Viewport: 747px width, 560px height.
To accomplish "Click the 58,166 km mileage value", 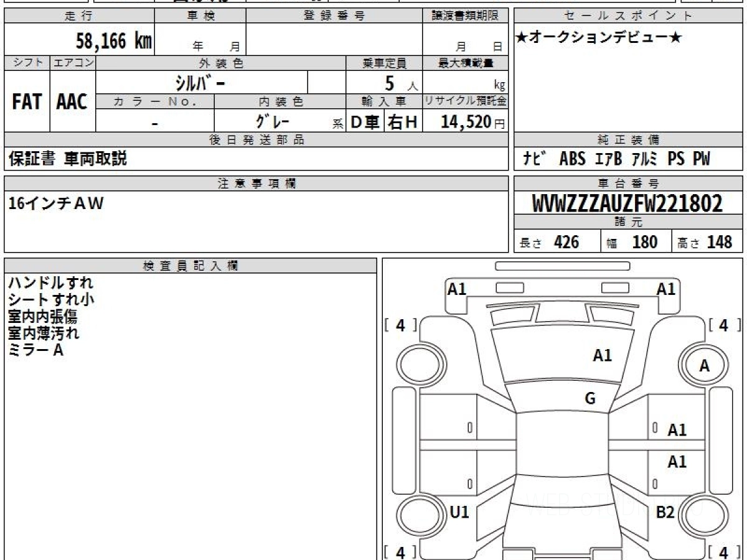I will pyautogui.click(x=114, y=42).
